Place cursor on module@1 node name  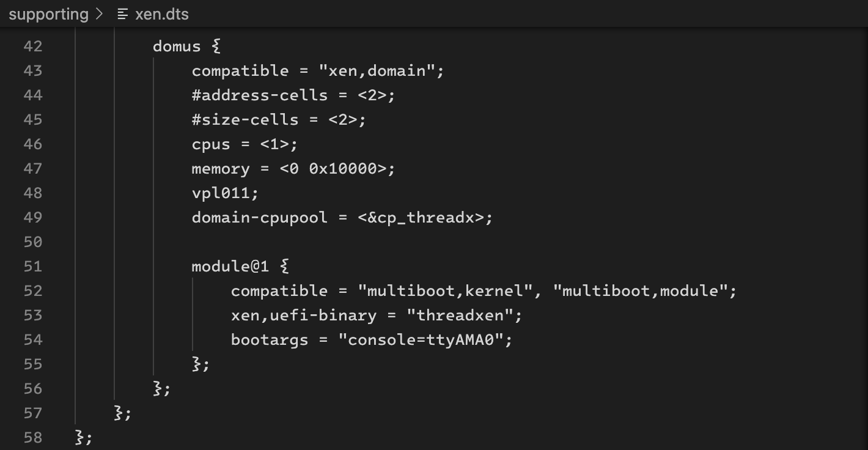point(230,267)
